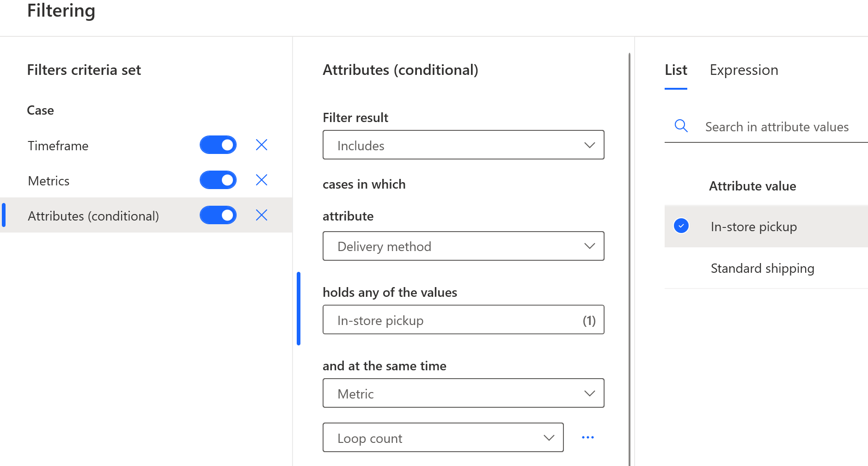The width and height of the screenshot is (868, 466).
Task: Click the Case section heading
Action: pos(40,110)
